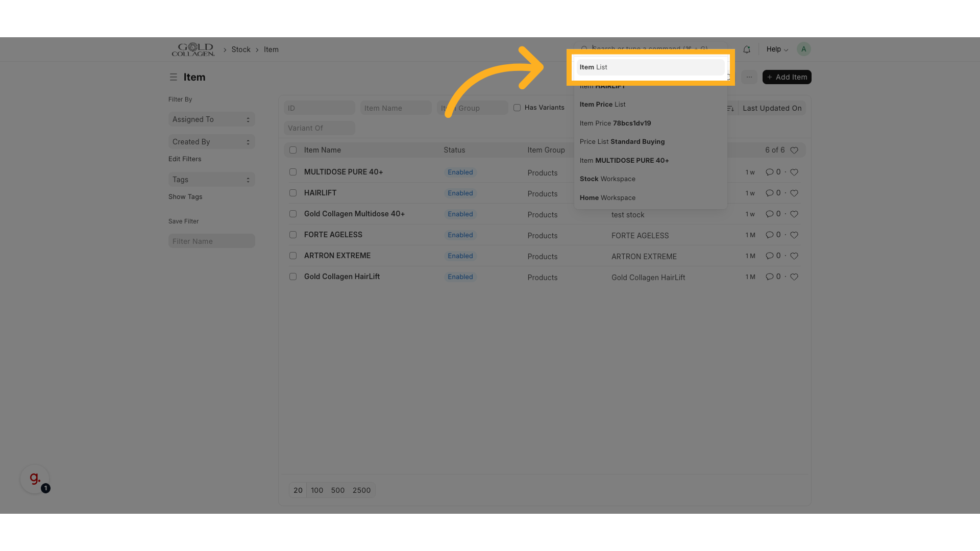Tick the ARTRON EXTREME checkbox
Image resolution: width=980 pixels, height=551 pixels.
pyautogui.click(x=293, y=256)
